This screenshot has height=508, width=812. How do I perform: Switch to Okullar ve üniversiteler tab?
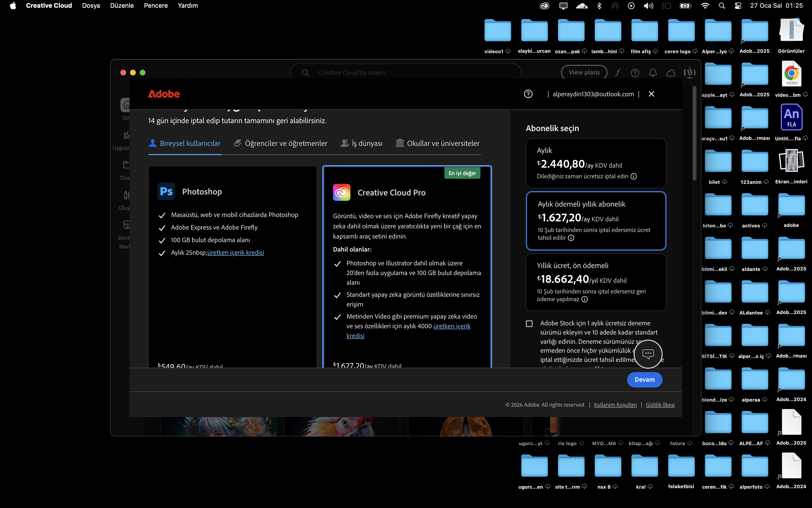(438, 143)
